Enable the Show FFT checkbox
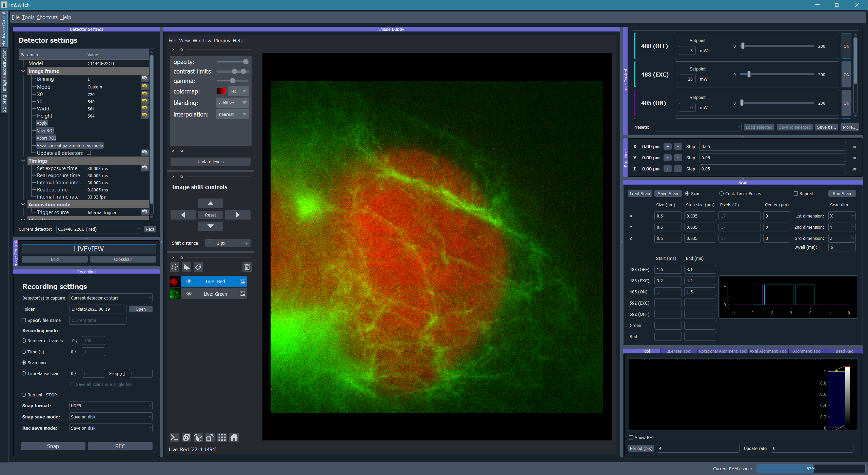The width and height of the screenshot is (868, 475). pyautogui.click(x=631, y=437)
